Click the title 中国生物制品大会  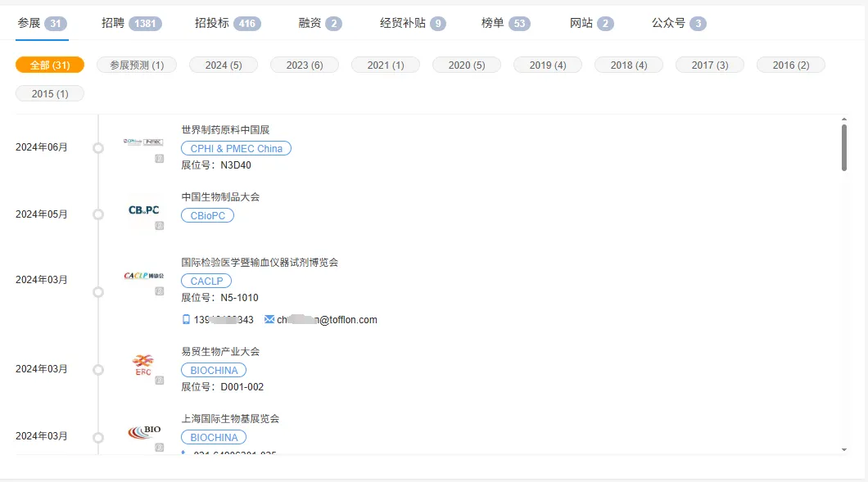(220, 197)
